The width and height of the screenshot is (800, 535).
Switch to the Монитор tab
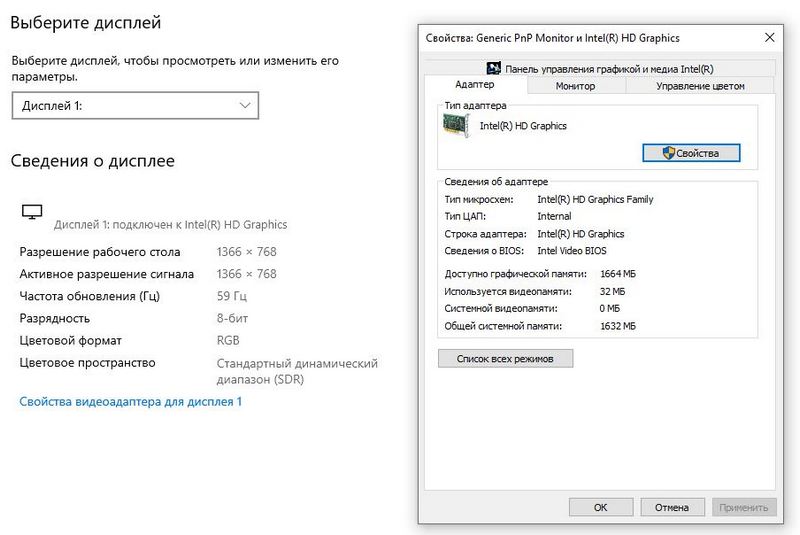click(575, 86)
